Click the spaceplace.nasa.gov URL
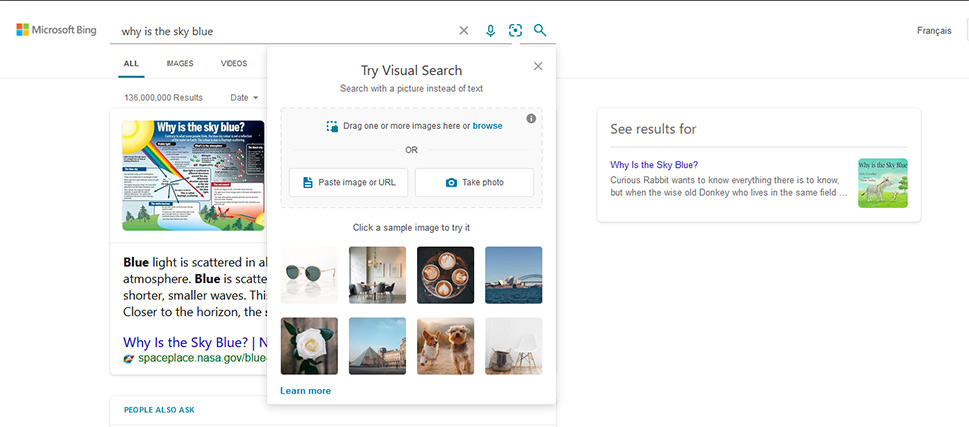 (201, 359)
